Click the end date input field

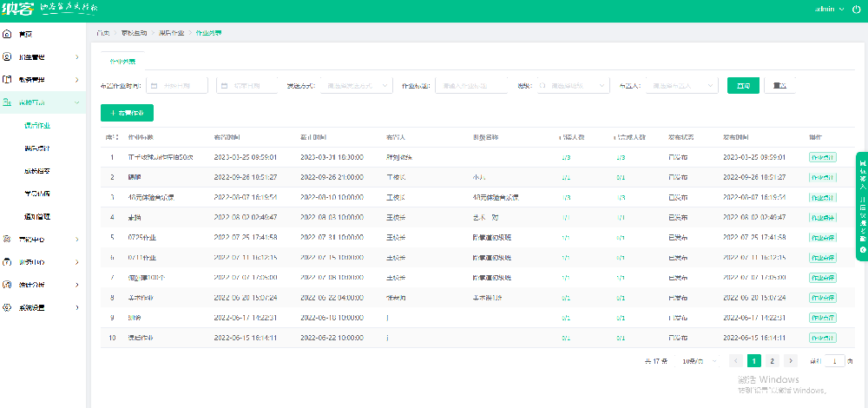click(x=247, y=86)
